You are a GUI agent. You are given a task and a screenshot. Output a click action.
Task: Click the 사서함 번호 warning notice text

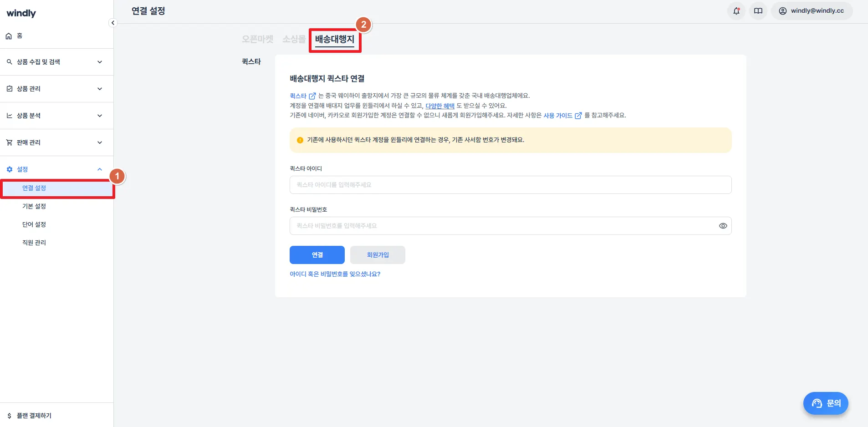[415, 140]
